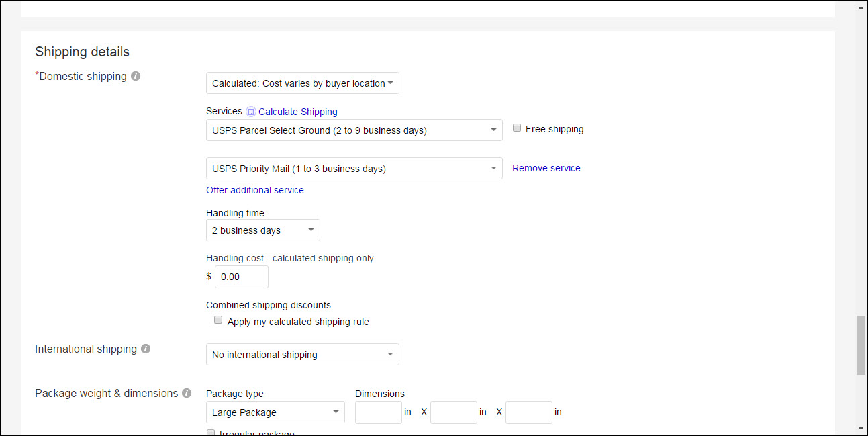Enable the Free shipping checkbox
Viewport: 868px width, 436px height.
coord(517,128)
